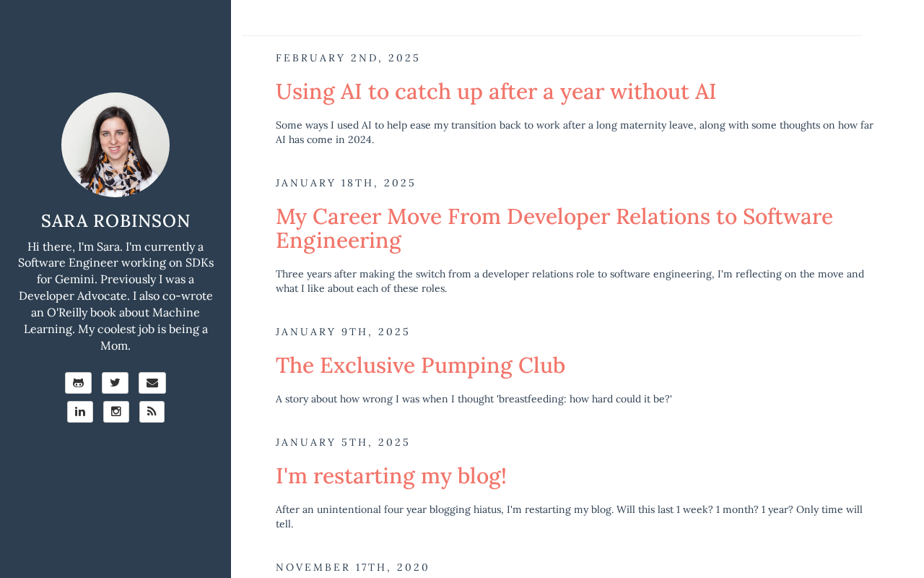The width and height of the screenshot is (924, 578).
Task: Click the January 18th, 2025 date
Action: (x=346, y=183)
